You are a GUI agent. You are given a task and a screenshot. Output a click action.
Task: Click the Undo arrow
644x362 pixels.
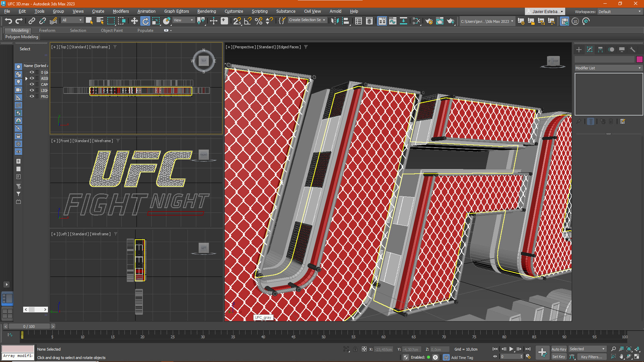pos(8,21)
